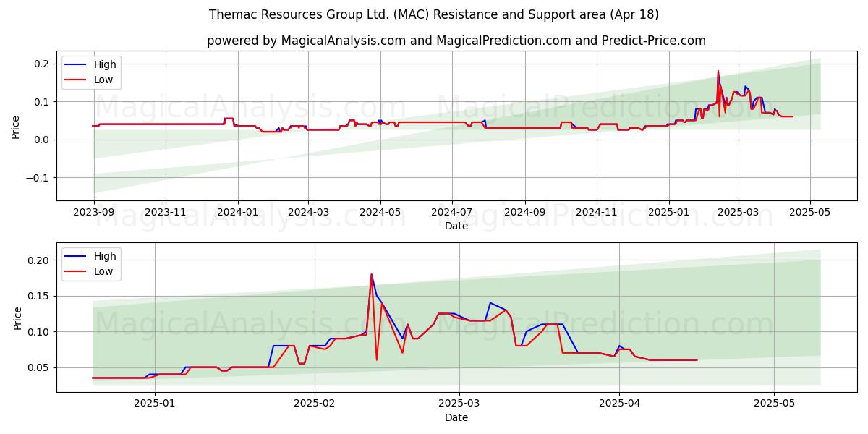
Task: Click the upper chart '0.2' price tick
Action: point(41,64)
